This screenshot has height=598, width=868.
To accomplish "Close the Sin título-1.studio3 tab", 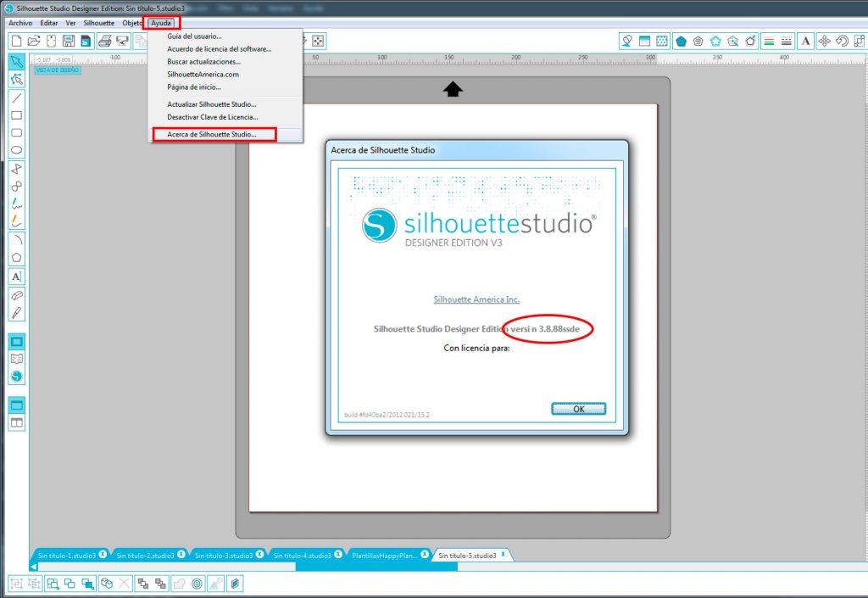I will [103, 554].
